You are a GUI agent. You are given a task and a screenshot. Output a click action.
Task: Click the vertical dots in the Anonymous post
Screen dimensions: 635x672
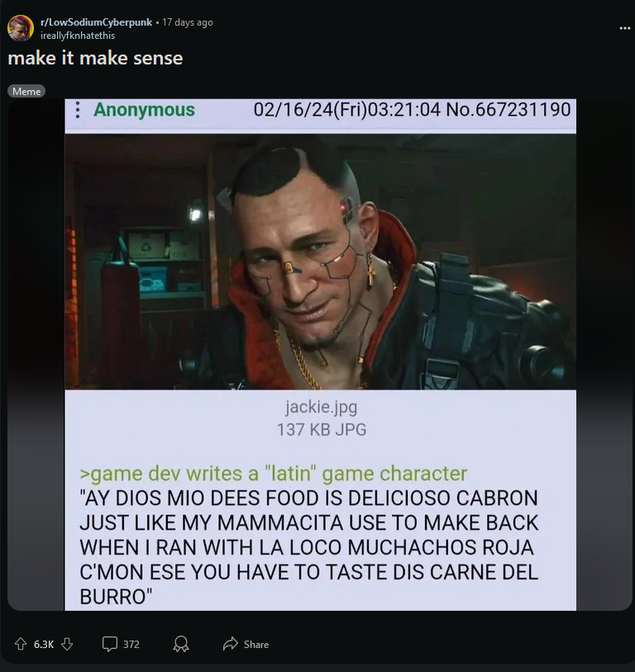click(78, 110)
